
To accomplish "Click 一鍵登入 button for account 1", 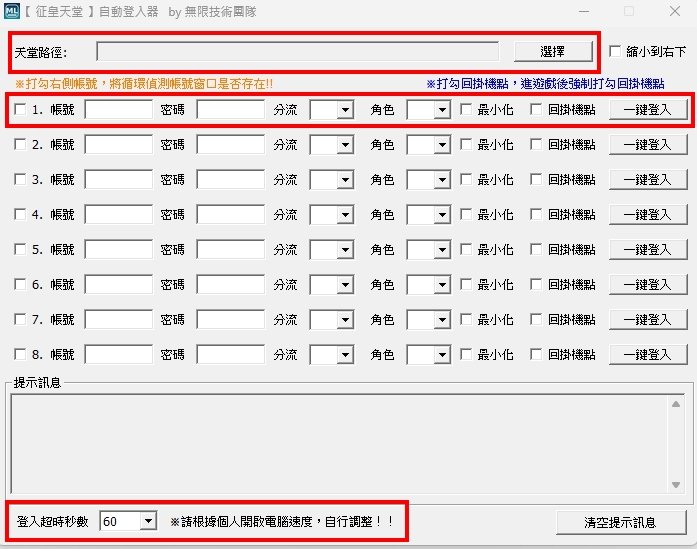I will (x=648, y=110).
